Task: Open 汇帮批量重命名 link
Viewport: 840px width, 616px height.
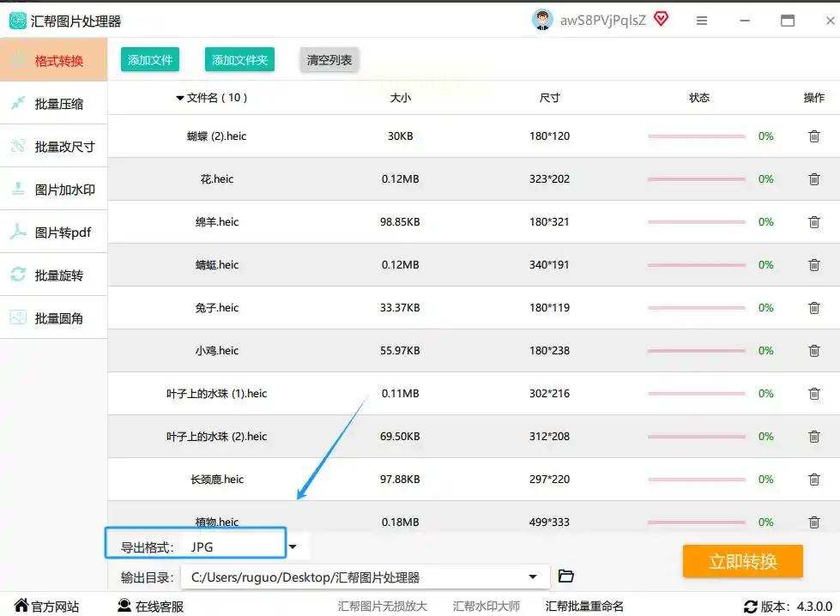Action: [x=584, y=607]
